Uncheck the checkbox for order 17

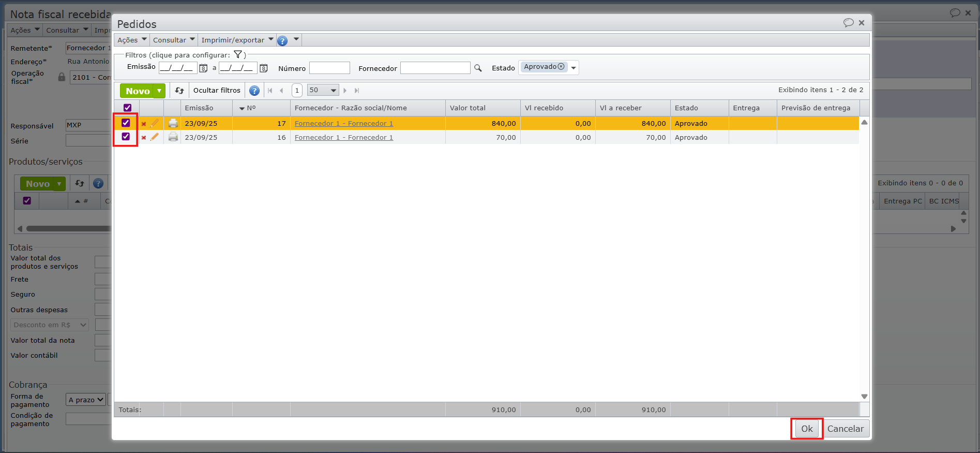(126, 123)
